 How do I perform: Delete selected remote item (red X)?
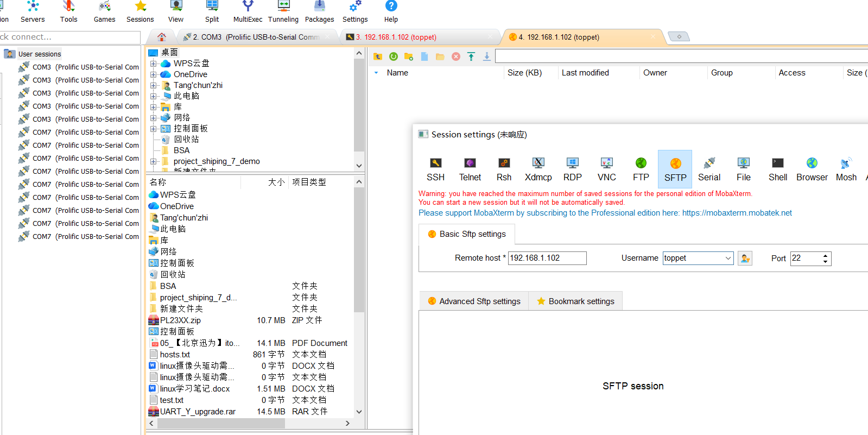coord(456,56)
